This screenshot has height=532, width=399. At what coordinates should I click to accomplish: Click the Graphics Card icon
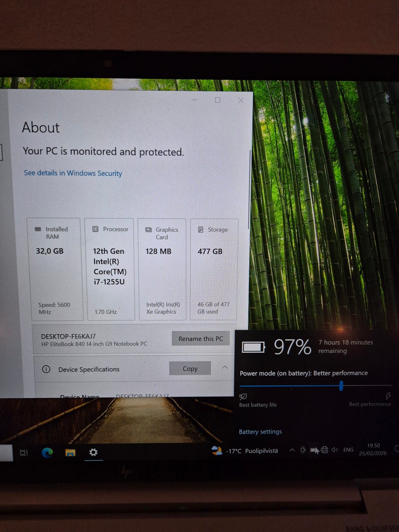[148, 229]
